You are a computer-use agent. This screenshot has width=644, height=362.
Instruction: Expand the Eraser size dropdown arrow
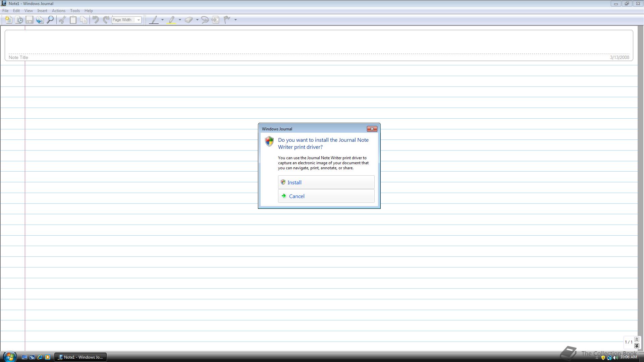(197, 20)
